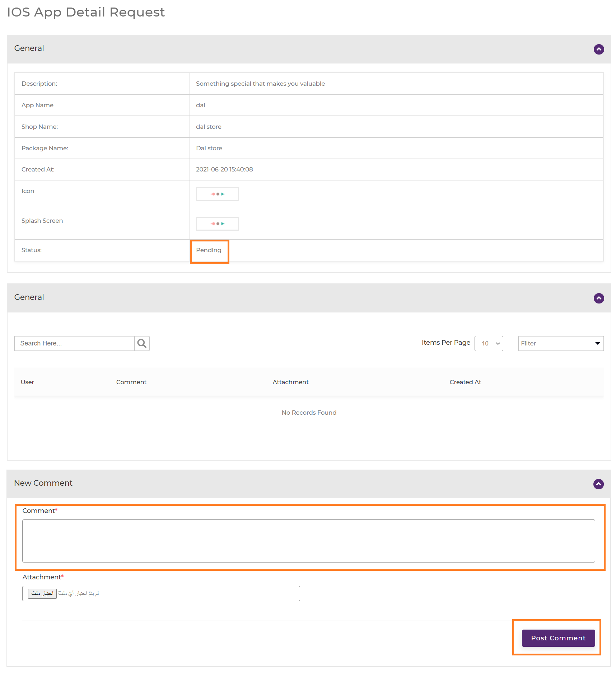Click the description value text
The width and height of the screenshot is (616, 673).
click(x=260, y=84)
